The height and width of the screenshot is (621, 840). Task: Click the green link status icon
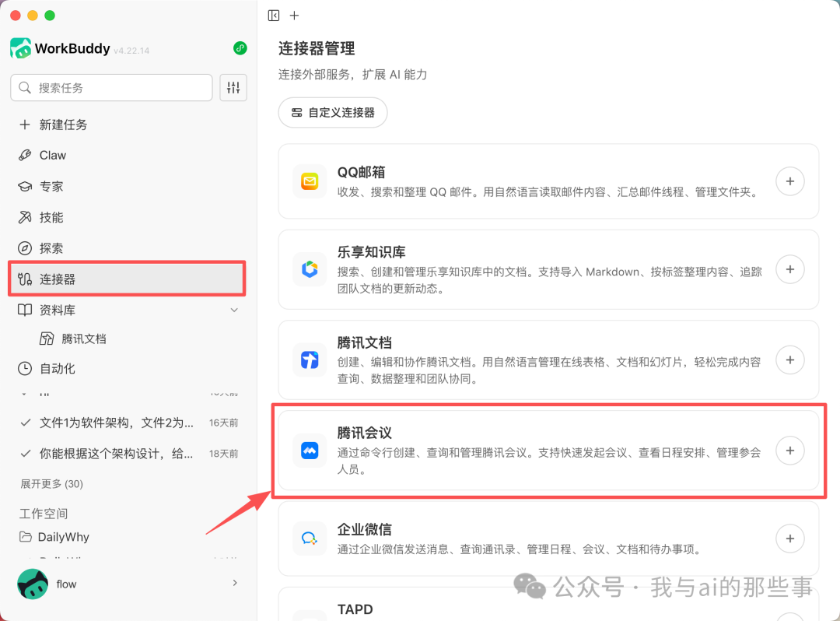tap(240, 48)
